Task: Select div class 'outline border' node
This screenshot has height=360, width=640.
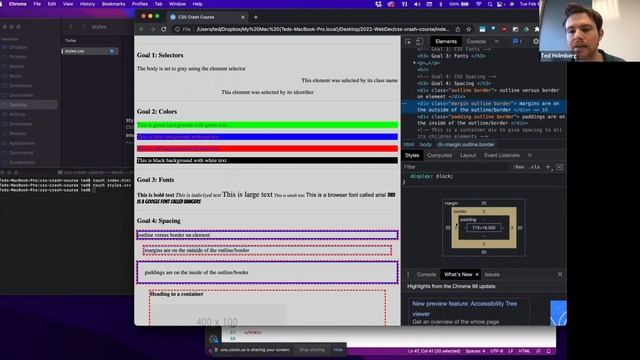Action: [488, 93]
